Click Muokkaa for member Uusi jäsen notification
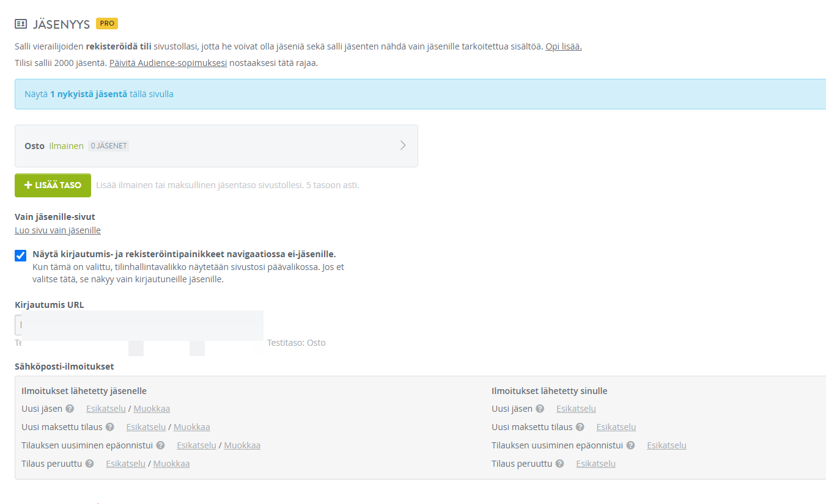Image resolution: width=826 pixels, height=504 pixels. pyautogui.click(x=152, y=409)
